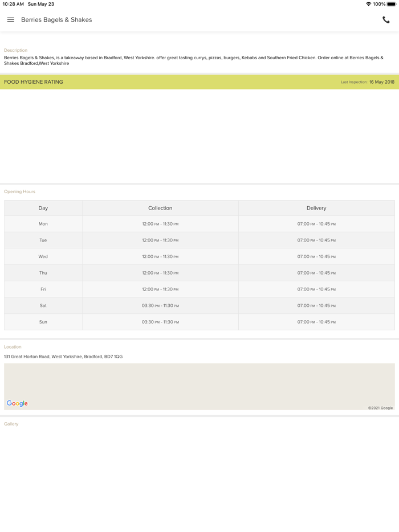Click the 131 Great Horton Road address
Viewport: 399px width, 532px height.
tap(63, 357)
